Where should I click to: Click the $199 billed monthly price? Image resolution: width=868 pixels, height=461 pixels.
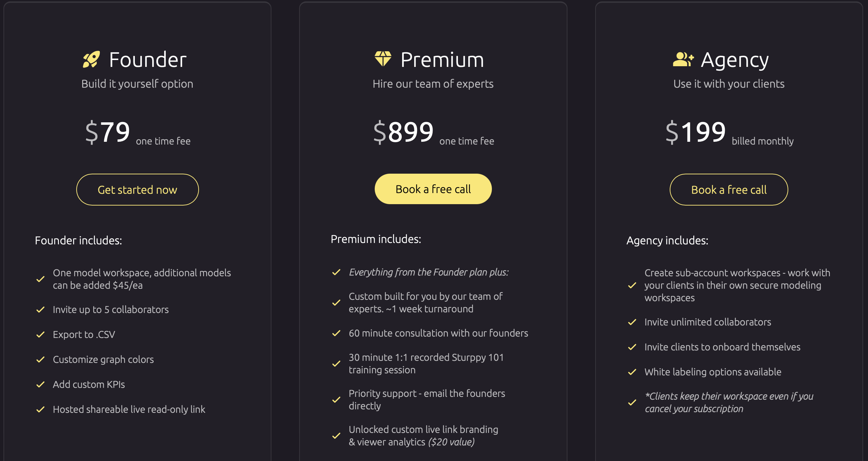pos(729,132)
